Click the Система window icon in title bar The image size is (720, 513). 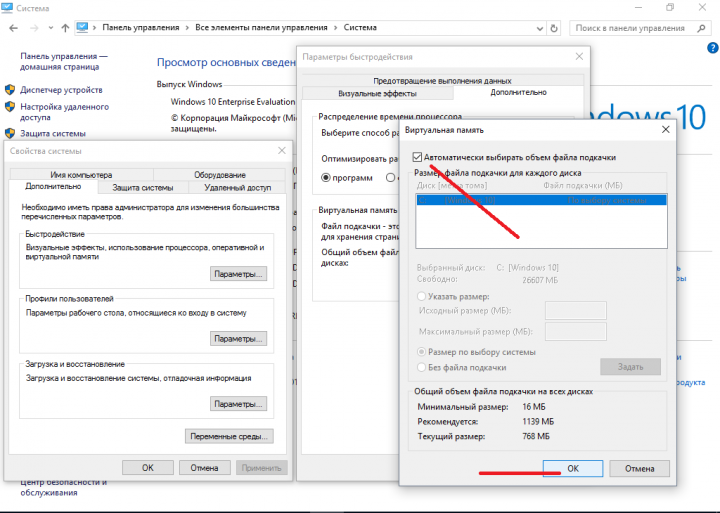(x=6, y=7)
